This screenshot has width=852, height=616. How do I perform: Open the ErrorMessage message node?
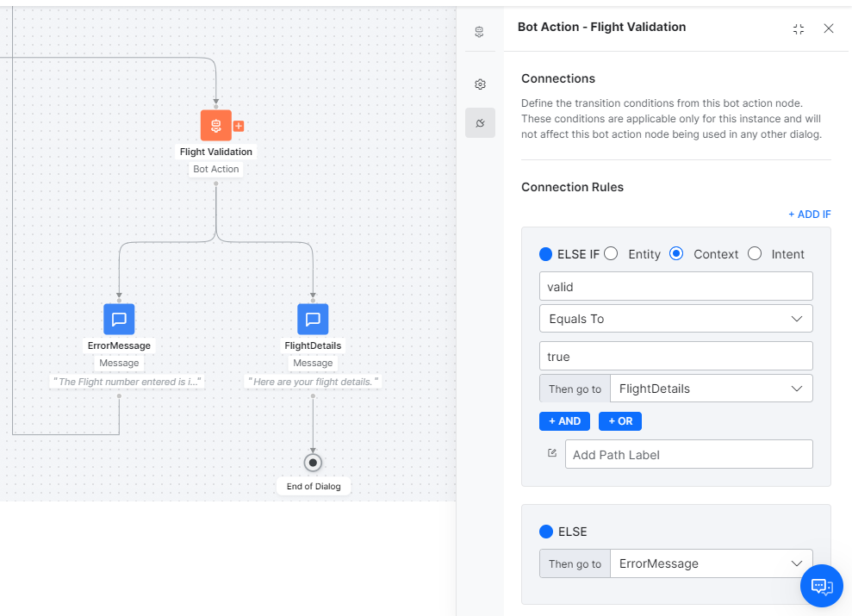pyautogui.click(x=118, y=319)
